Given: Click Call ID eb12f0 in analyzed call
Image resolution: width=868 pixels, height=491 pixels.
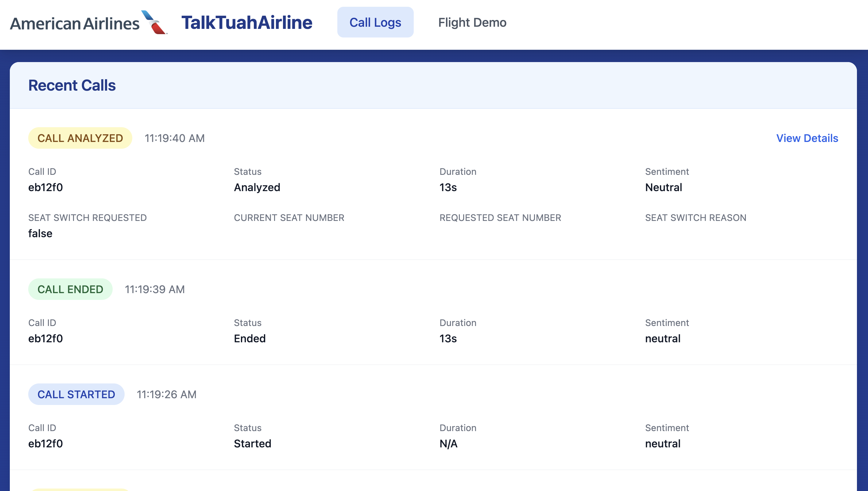Looking at the screenshot, I should tap(45, 187).
